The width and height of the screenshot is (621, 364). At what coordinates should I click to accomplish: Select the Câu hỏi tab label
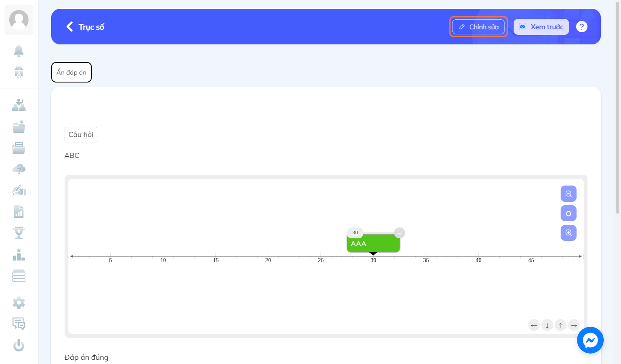(x=81, y=134)
